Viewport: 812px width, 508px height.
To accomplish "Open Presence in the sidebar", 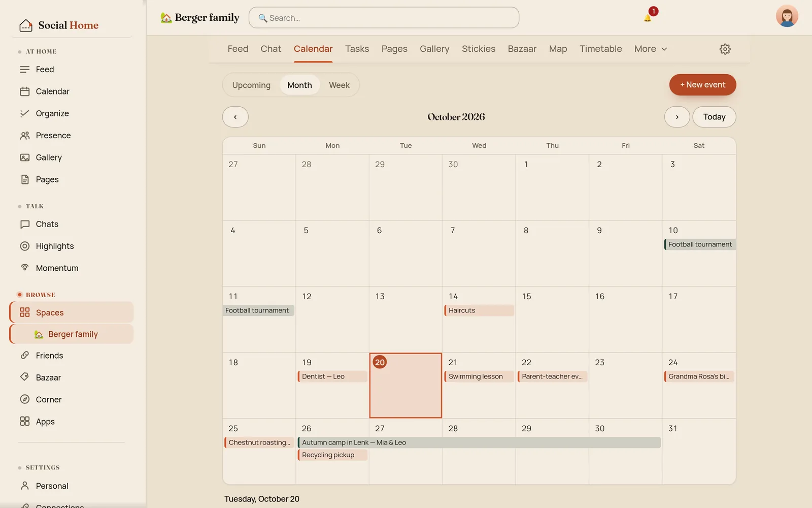I will tap(71, 136).
